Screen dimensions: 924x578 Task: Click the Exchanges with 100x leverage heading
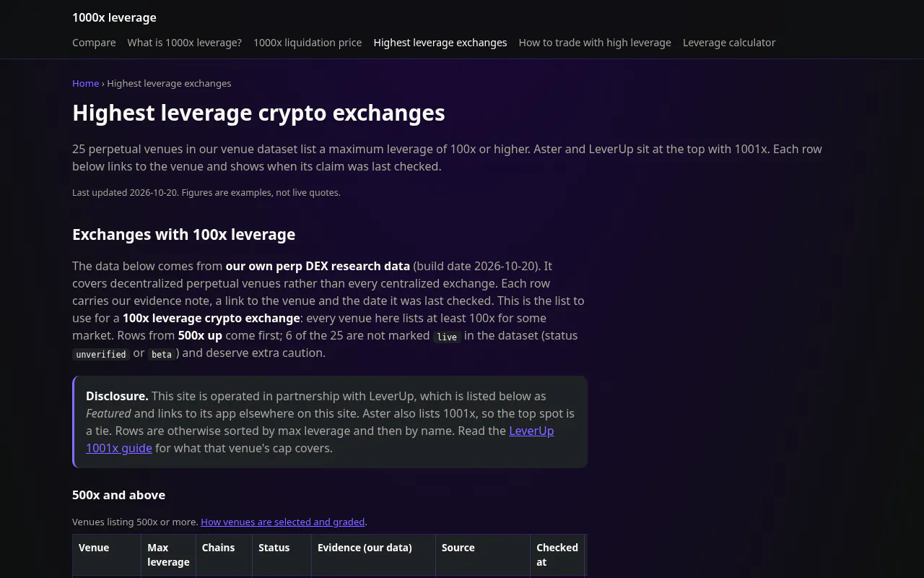click(x=183, y=234)
